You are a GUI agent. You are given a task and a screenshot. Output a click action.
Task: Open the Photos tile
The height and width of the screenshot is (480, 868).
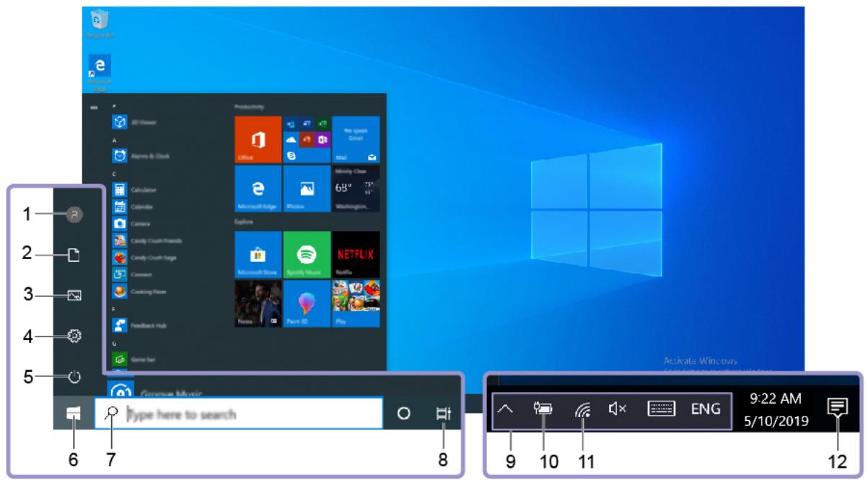pyautogui.click(x=307, y=188)
